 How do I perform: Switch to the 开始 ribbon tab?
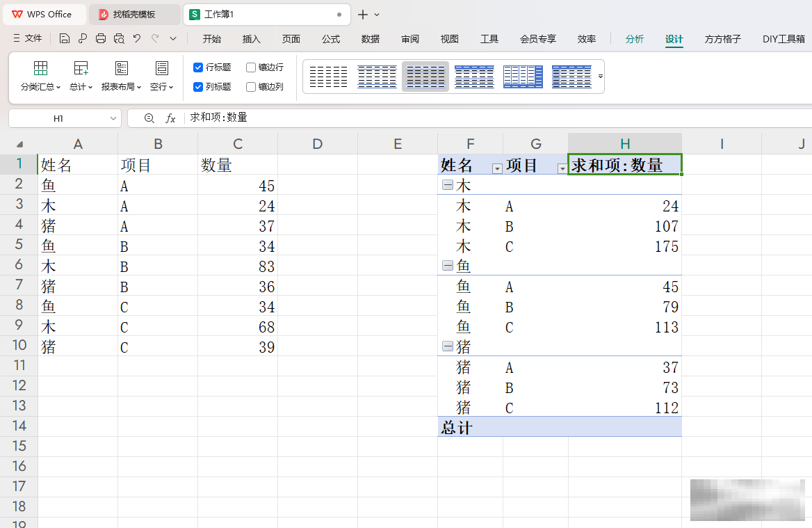pyautogui.click(x=212, y=39)
